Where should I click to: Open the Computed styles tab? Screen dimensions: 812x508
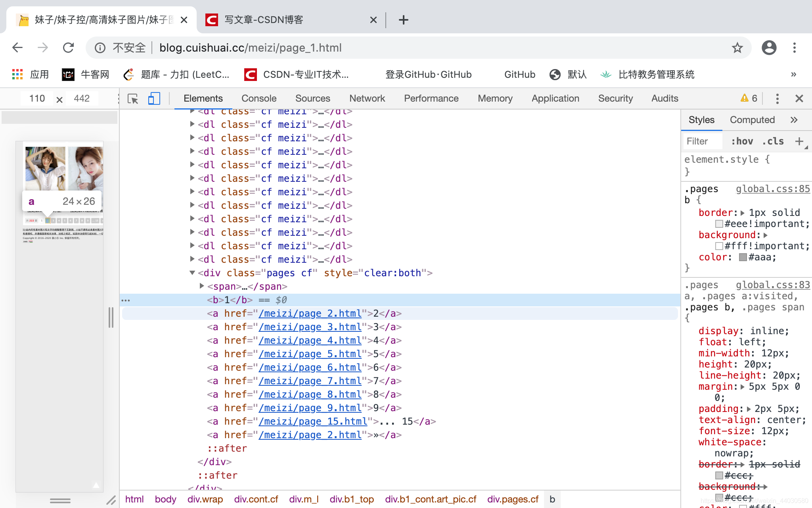coord(752,120)
